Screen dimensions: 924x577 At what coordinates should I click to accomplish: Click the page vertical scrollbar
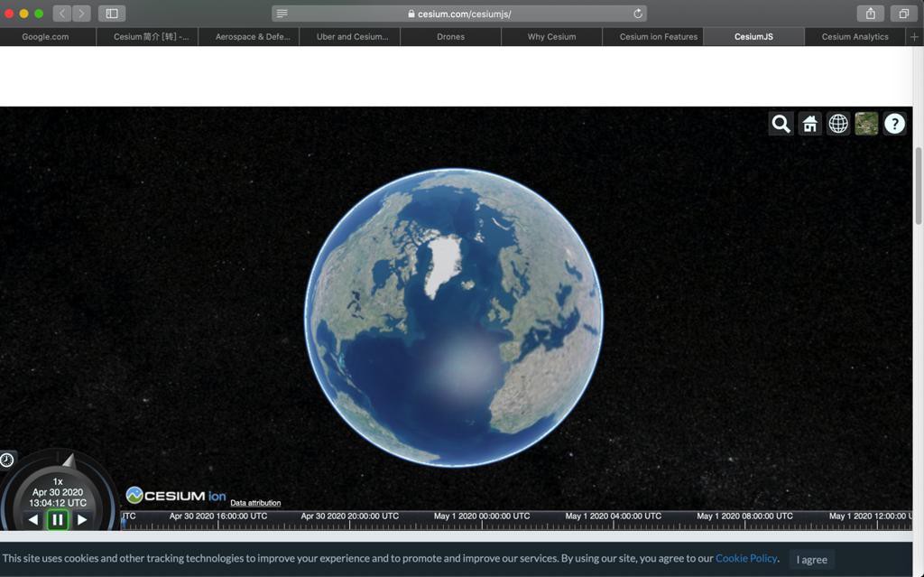point(918,185)
